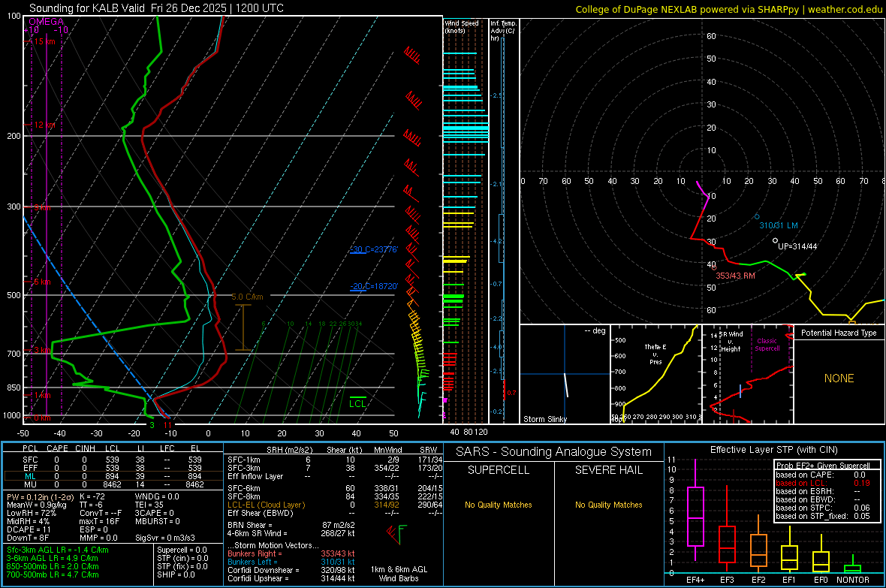Viewport: 886px width, 588px height.
Task: Click the SARS - Sounding Analogue System title
Action: tap(553, 451)
